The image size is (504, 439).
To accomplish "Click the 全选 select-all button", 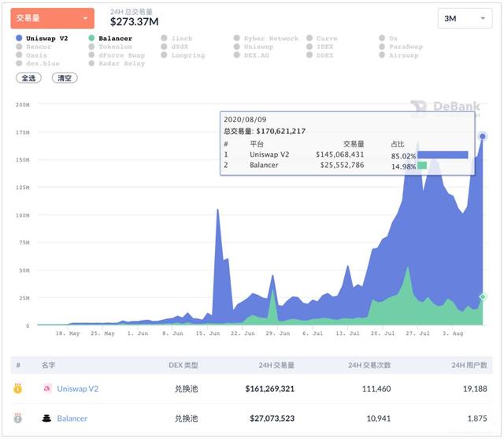I will click(x=28, y=78).
